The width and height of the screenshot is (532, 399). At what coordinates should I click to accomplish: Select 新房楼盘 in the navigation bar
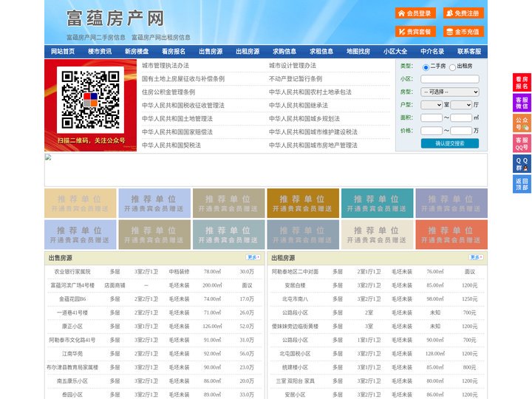[137, 52]
